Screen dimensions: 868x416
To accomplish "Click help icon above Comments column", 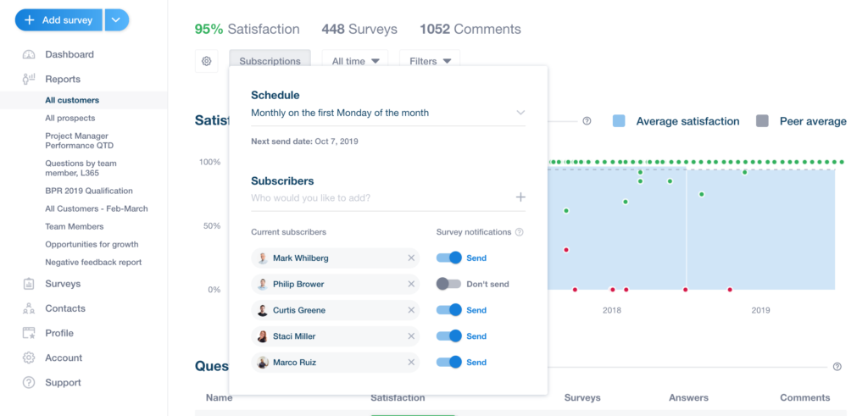I will [x=837, y=367].
